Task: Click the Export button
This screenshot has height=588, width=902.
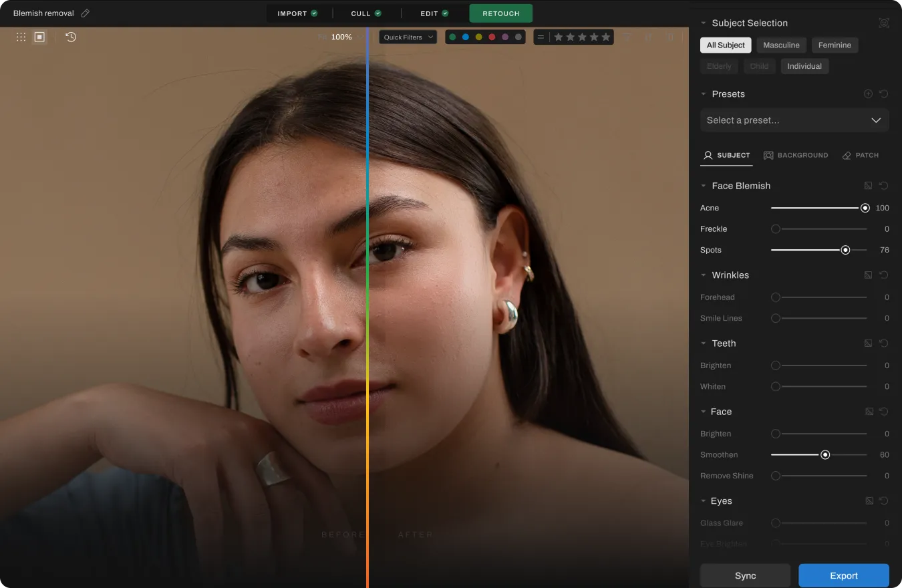Action: click(x=843, y=575)
